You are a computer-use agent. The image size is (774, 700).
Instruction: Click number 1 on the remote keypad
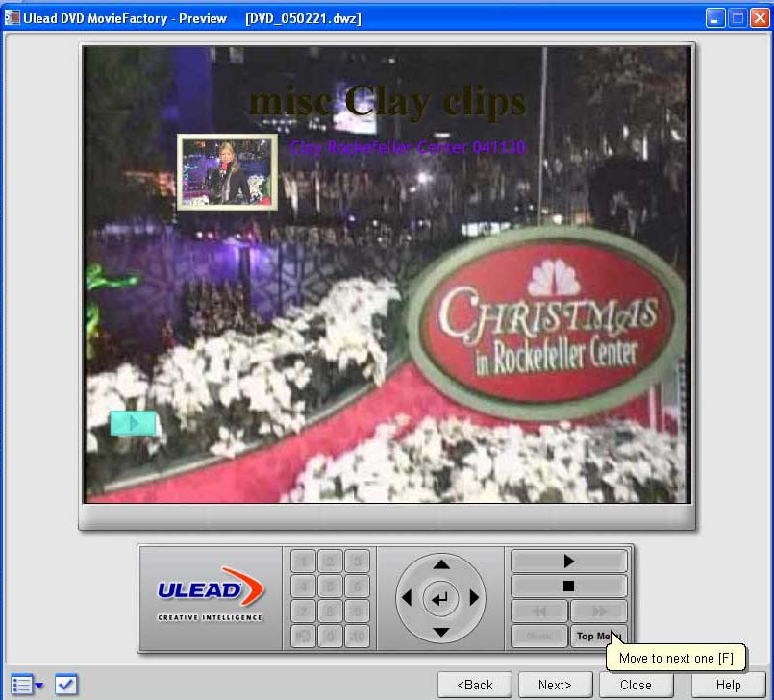click(303, 561)
